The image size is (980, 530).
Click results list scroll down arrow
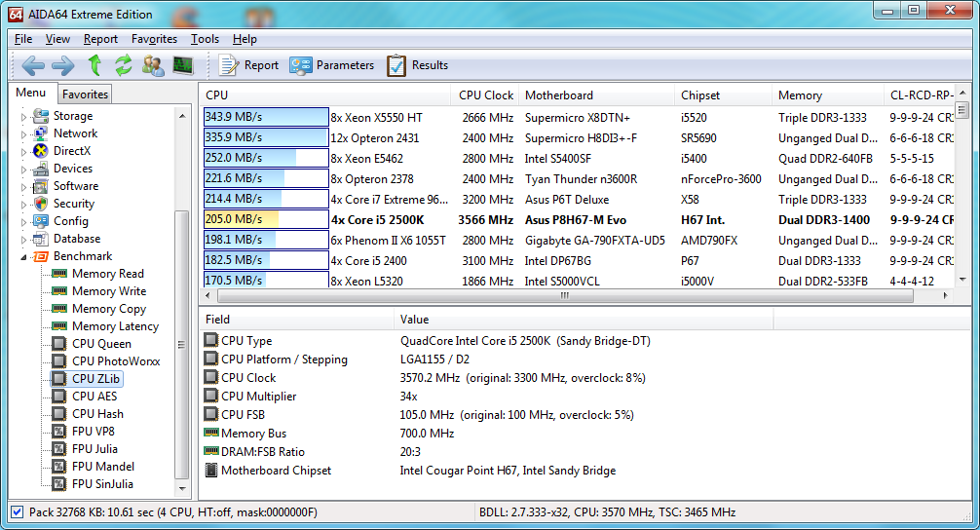click(x=962, y=280)
